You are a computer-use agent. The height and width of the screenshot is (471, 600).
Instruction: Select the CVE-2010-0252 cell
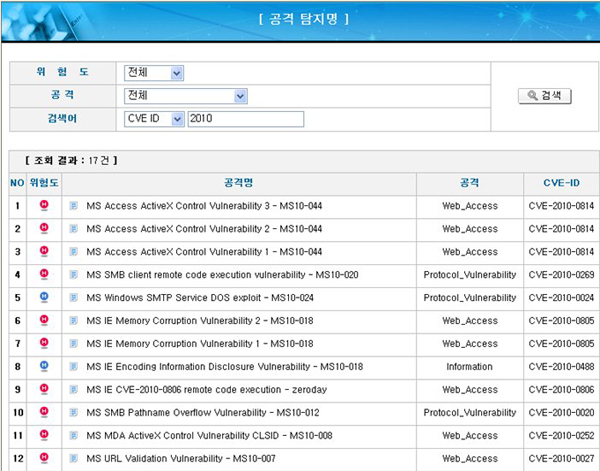point(561,435)
